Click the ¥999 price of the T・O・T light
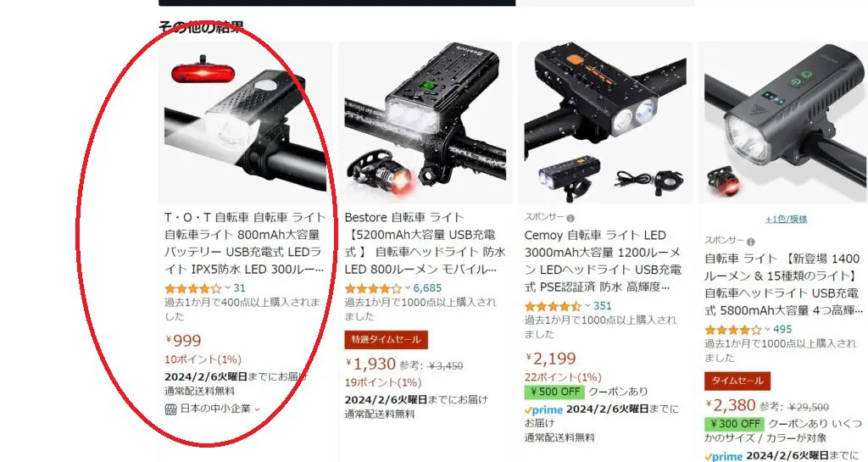The image size is (868, 462). [x=183, y=340]
